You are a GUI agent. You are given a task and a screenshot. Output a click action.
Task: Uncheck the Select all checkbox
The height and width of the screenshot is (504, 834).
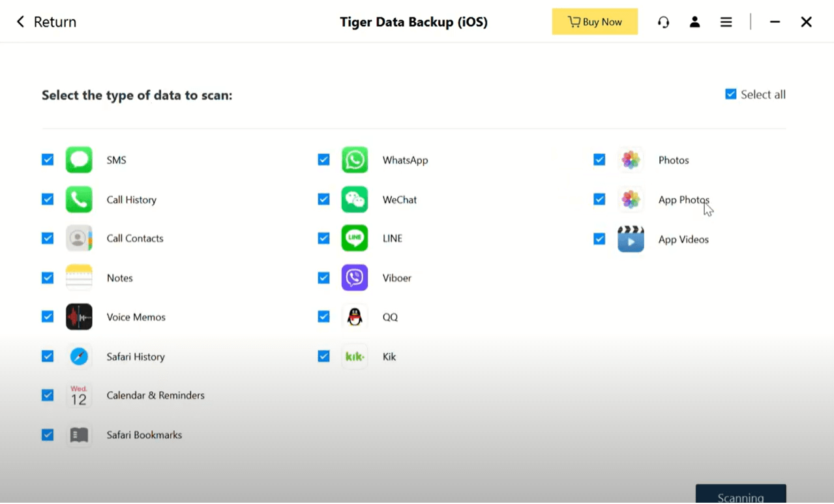pyautogui.click(x=731, y=95)
